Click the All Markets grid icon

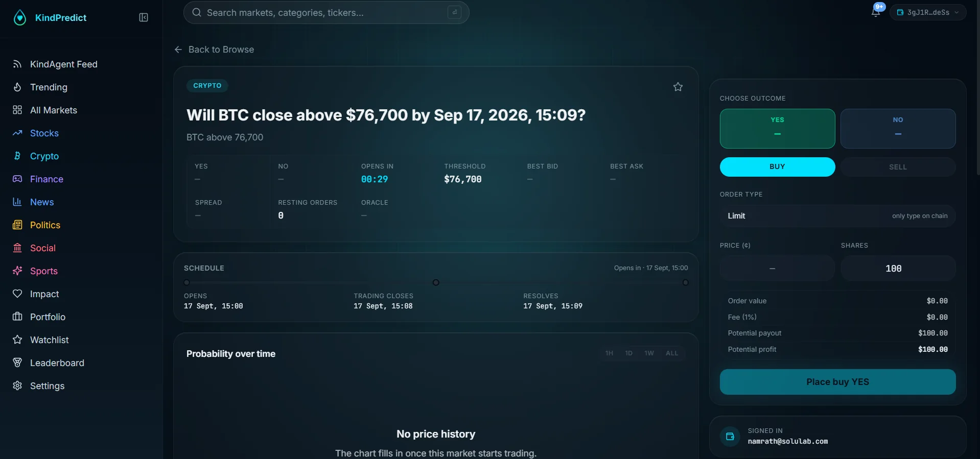pyautogui.click(x=17, y=110)
